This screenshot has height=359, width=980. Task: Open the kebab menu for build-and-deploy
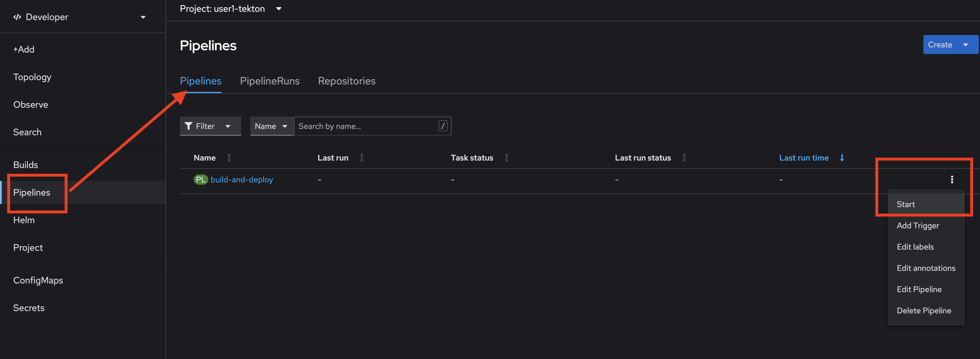coord(952,179)
